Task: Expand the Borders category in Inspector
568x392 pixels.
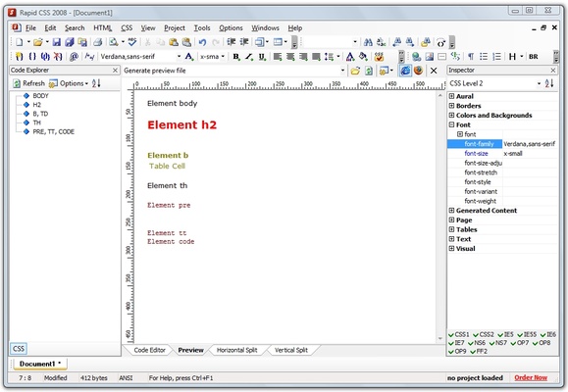Action: tap(451, 106)
